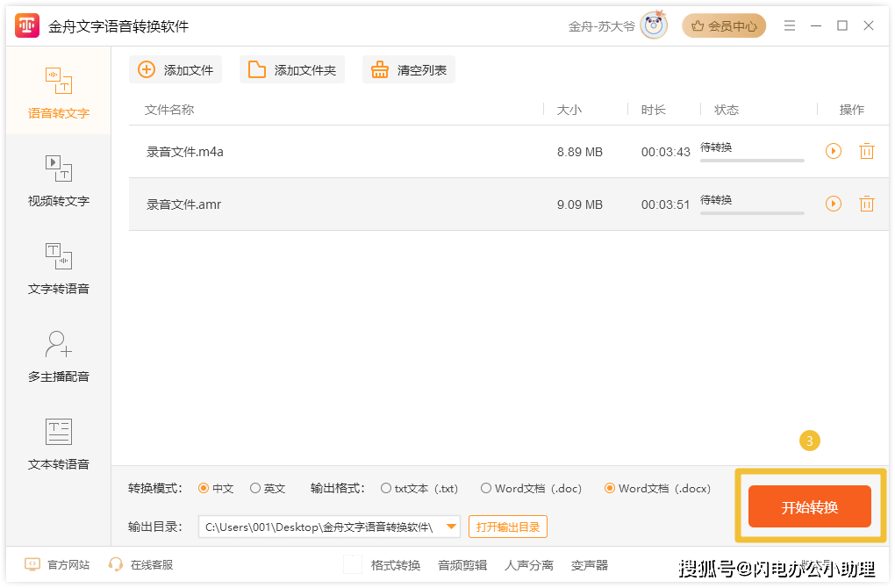This screenshot has width=895, height=588.
Task: Select 英文 conversion mode
Action: (x=268, y=488)
